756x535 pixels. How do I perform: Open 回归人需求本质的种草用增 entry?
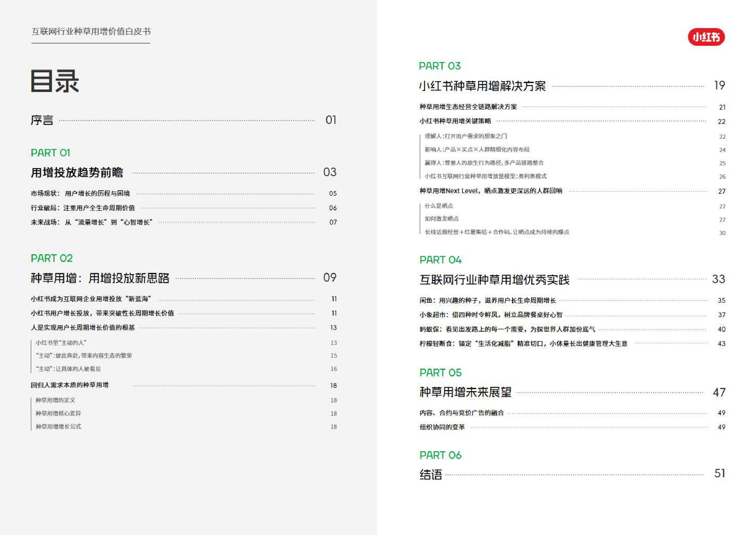point(69,385)
